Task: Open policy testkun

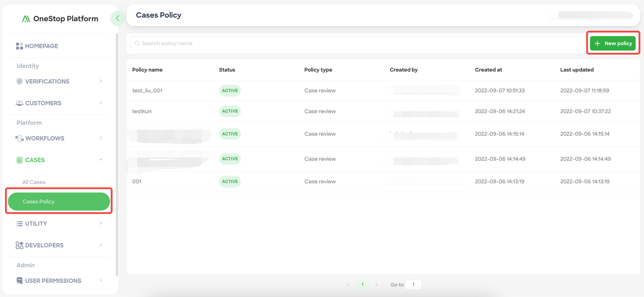Action: [x=142, y=112]
